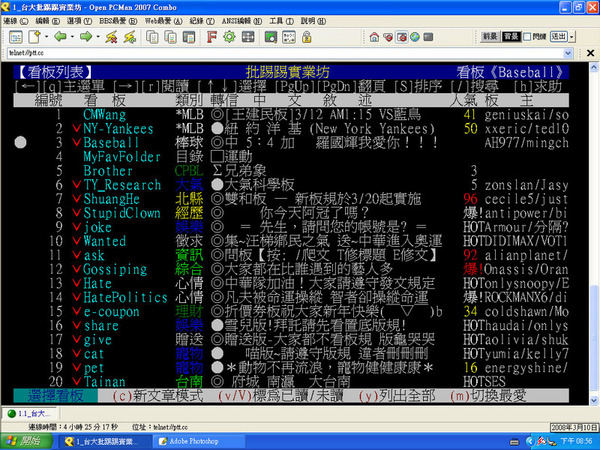Click the highlighted red icon beside the globe

click(x=401, y=37)
